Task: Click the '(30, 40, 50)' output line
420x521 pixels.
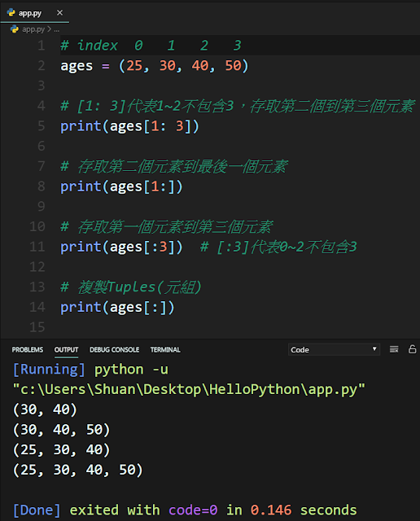Action: (62, 430)
